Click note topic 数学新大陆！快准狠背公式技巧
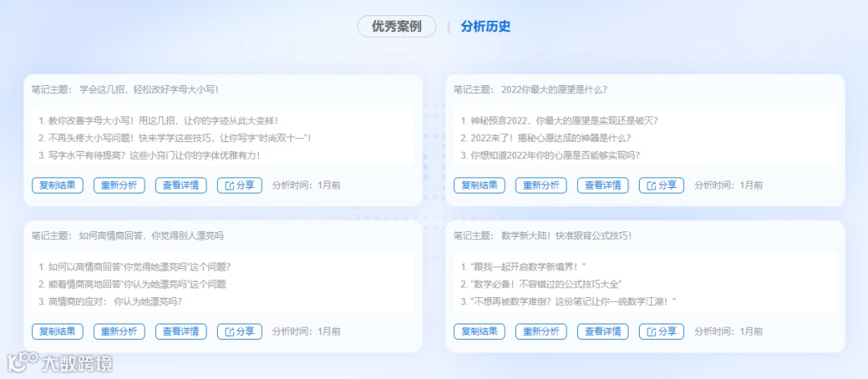 [x=567, y=235]
